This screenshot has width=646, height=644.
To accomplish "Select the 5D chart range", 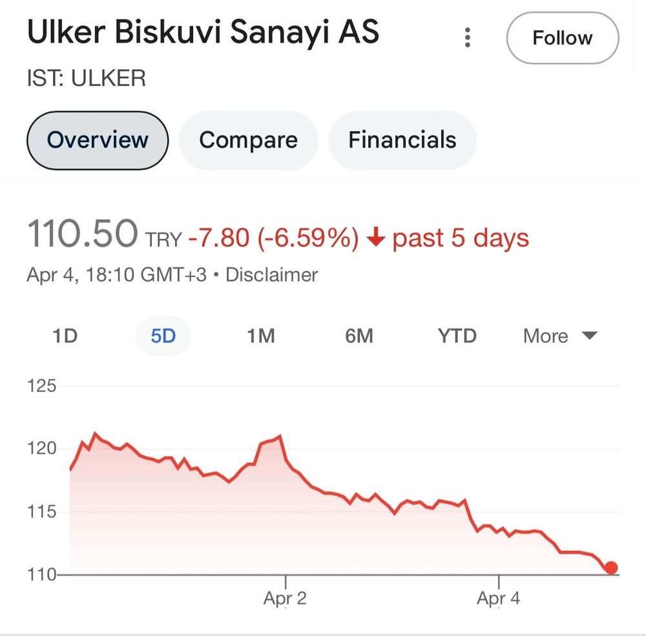I will 163,336.
